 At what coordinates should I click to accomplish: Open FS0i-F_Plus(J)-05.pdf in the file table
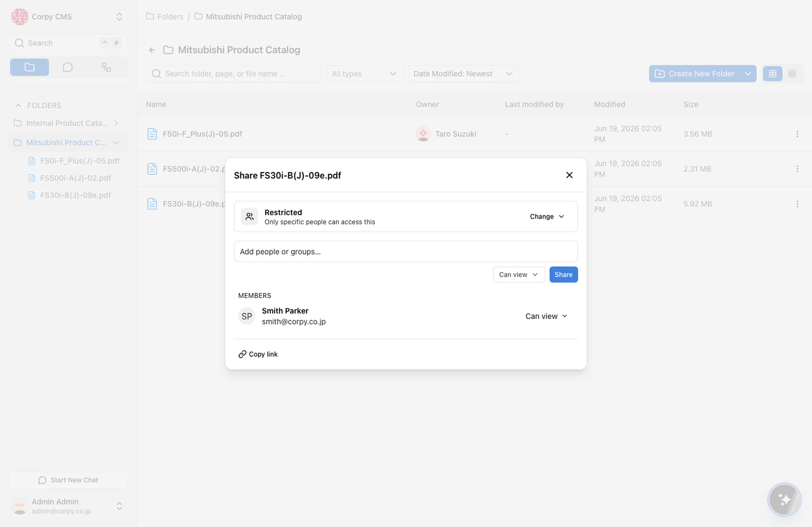coord(202,134)
